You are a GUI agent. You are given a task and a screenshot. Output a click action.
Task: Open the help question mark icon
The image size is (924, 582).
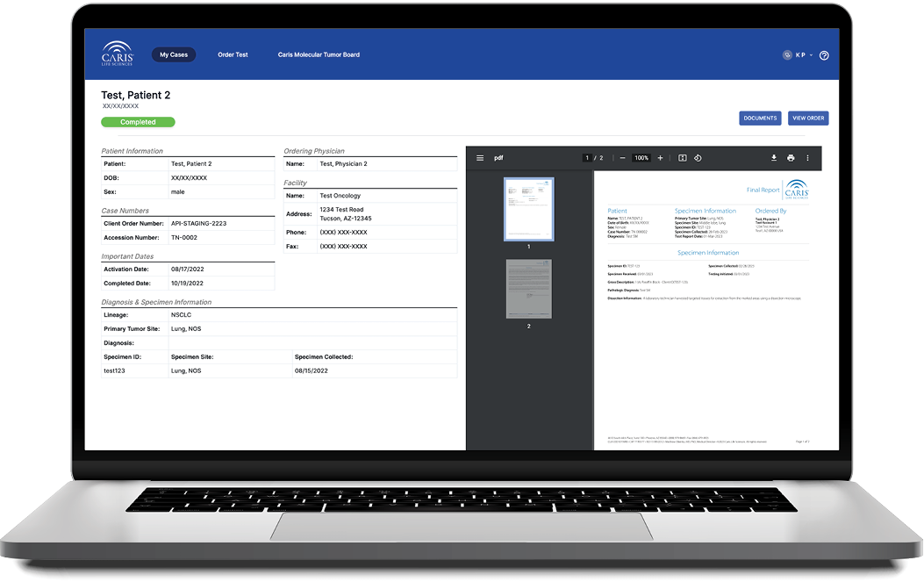tap(824, 55)
